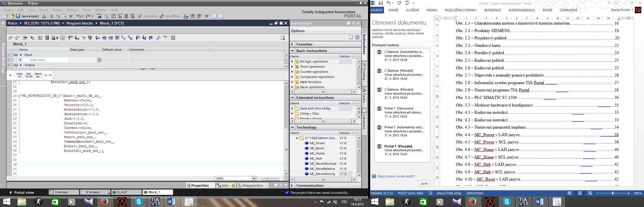Collapse S7-1500 Motion Control folder
Screen dimensions: 644x207
[297, 138]
